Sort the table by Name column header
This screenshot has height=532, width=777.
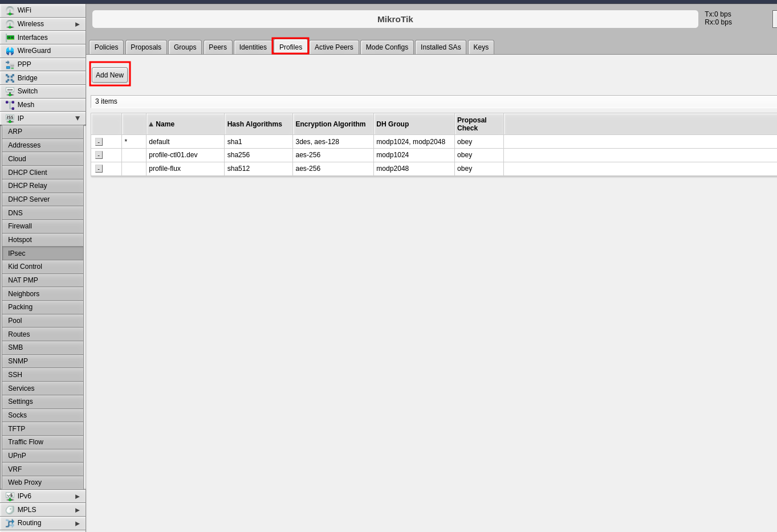coord(165,124)
